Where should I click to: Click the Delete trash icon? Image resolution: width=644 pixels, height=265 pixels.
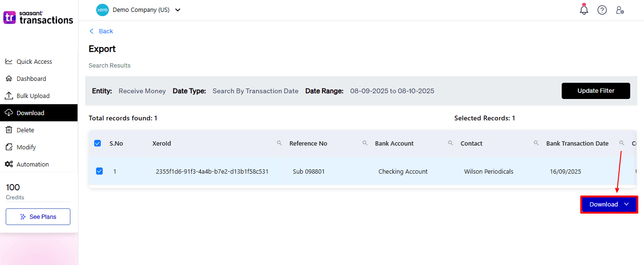coord(9,130)
